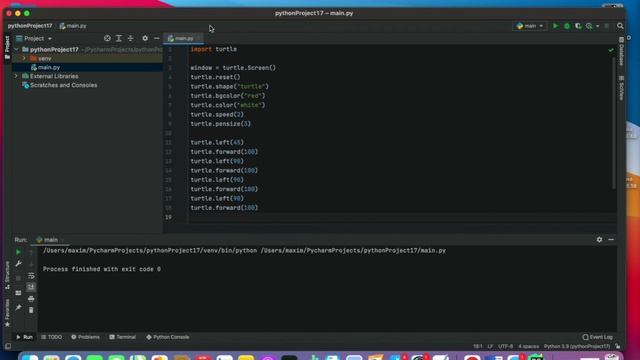Click the 'import turtle' line

click(x=213, y=49)
